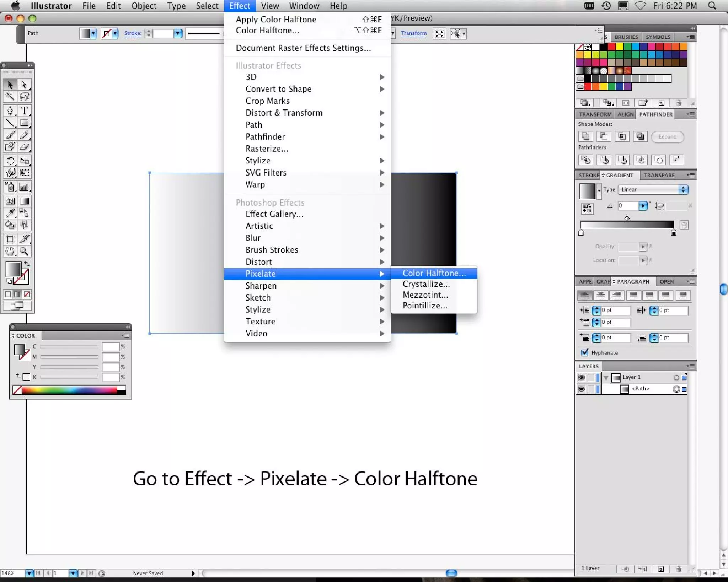This screenshot has width=728, height=582.
Task: Select the Direct Selection tool
Action: pos(24,85)
